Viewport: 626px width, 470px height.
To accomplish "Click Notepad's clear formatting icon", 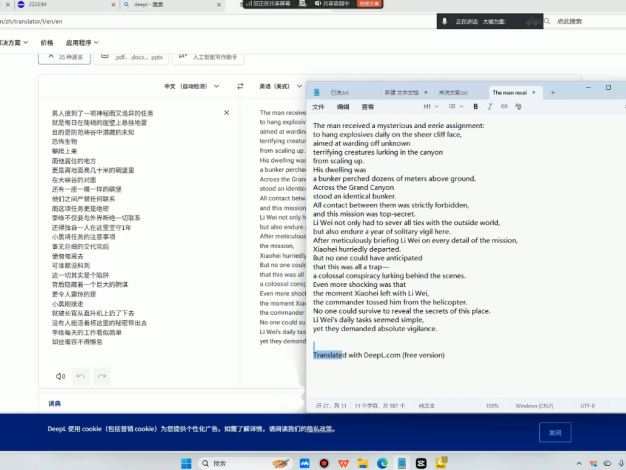I will coord(518,107).
